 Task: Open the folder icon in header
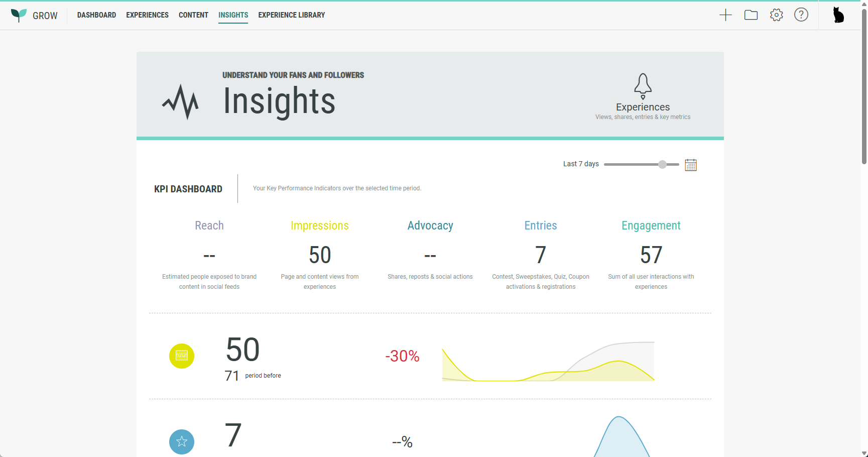pyautogui.click(x=751, y=15)
